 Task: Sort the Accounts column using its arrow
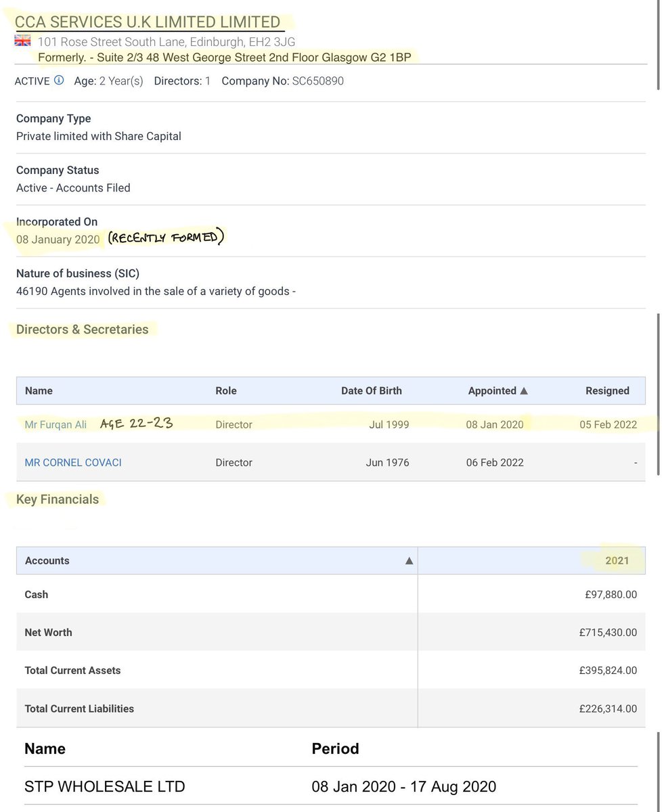pos(409,561)
